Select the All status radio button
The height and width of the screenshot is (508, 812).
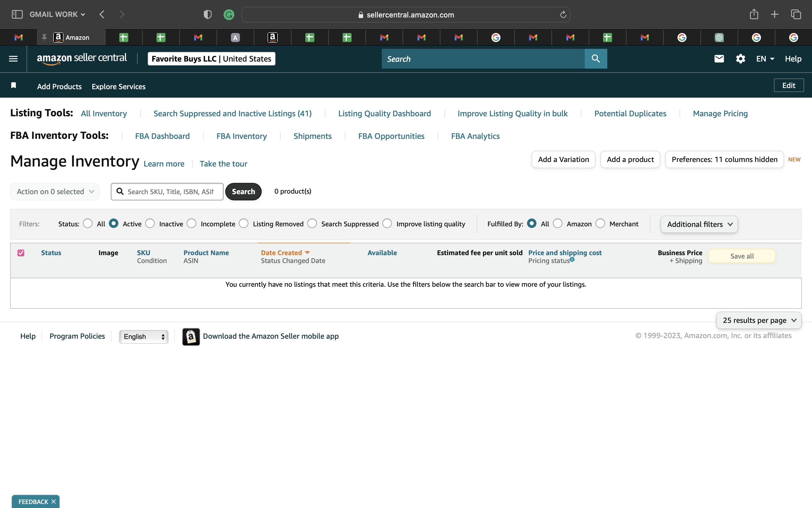(88, 224)
